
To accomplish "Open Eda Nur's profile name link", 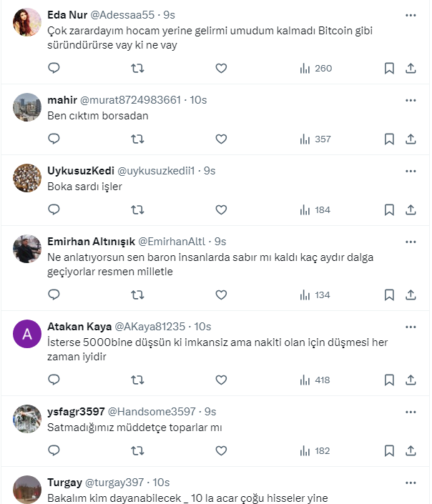I will point(67,15).
